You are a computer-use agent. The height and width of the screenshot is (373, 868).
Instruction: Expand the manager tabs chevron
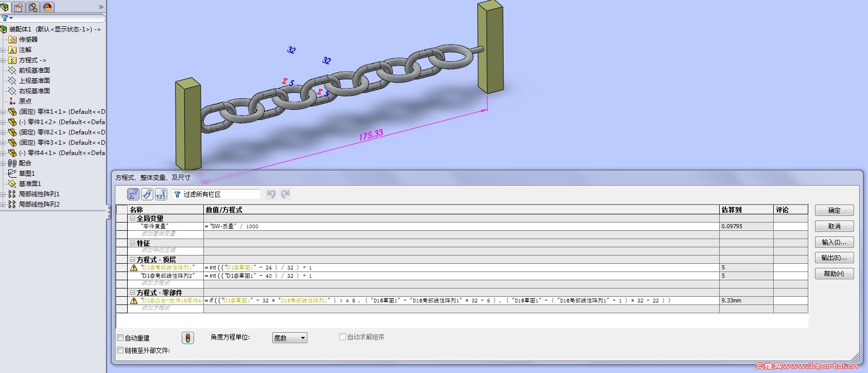coord(101,7)
